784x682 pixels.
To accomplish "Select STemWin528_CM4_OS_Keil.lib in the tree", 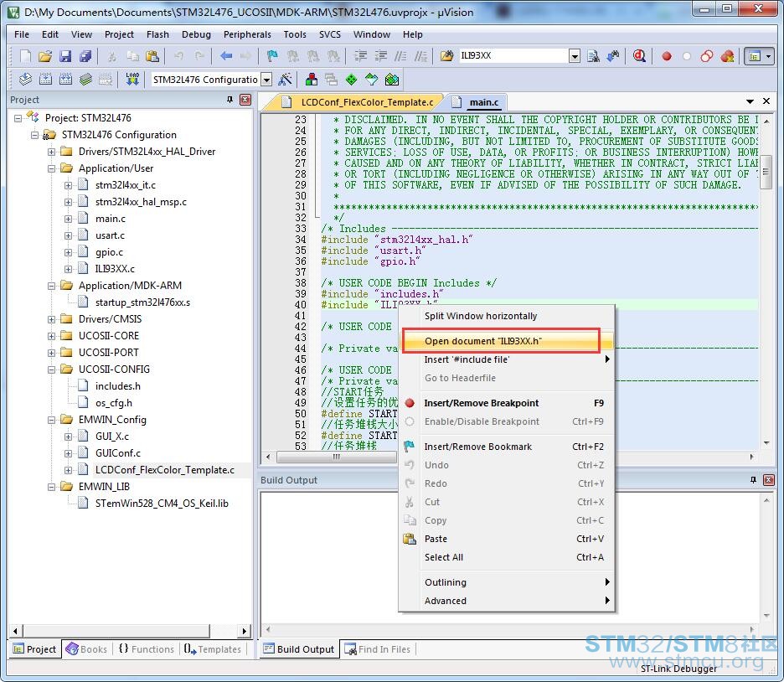I will click(162, 504).
